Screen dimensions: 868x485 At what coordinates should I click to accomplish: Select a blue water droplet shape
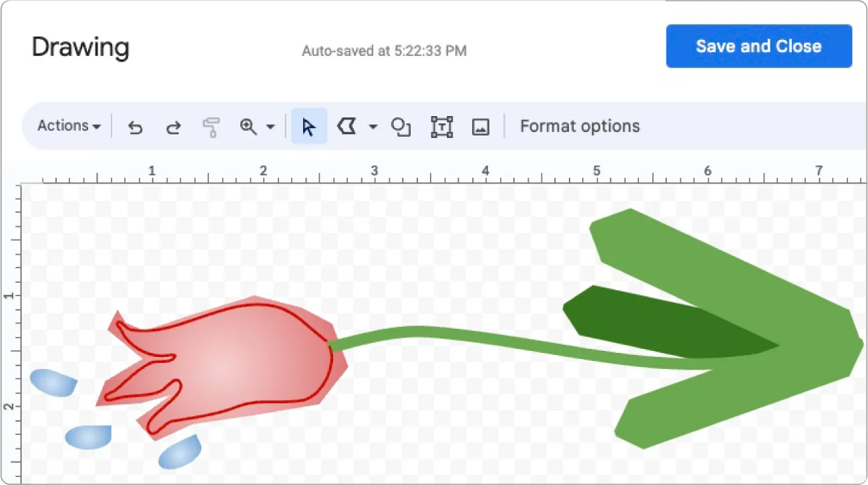53,382
